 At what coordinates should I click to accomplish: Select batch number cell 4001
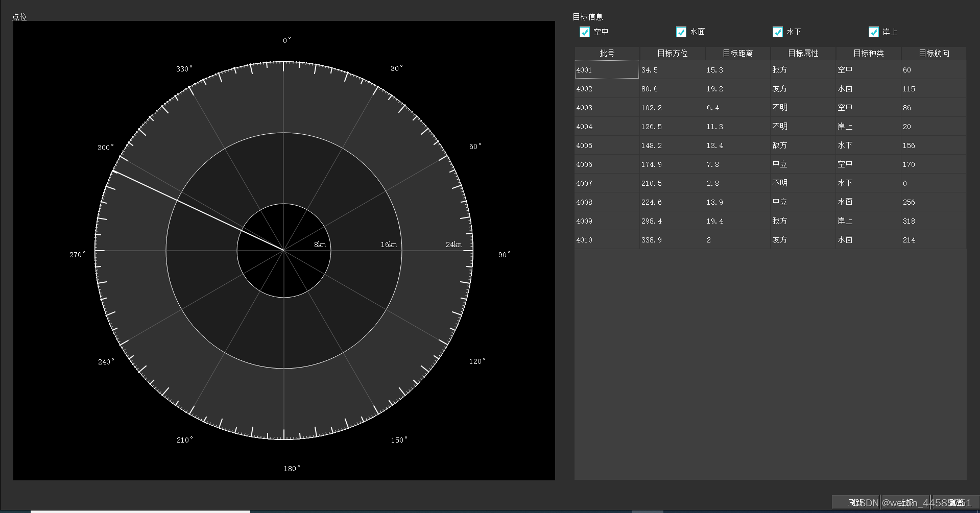tap(607, 70)
